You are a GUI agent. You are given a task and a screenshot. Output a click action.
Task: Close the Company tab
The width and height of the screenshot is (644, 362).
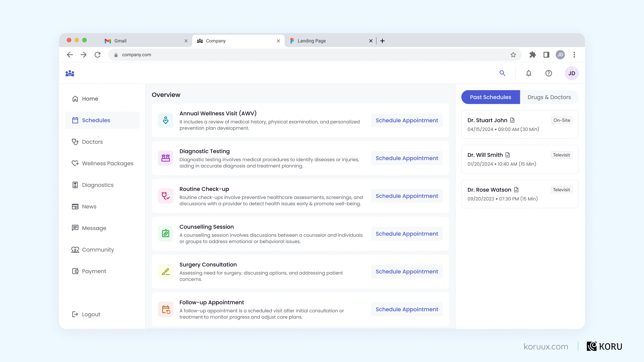click(x=278, y=41)
